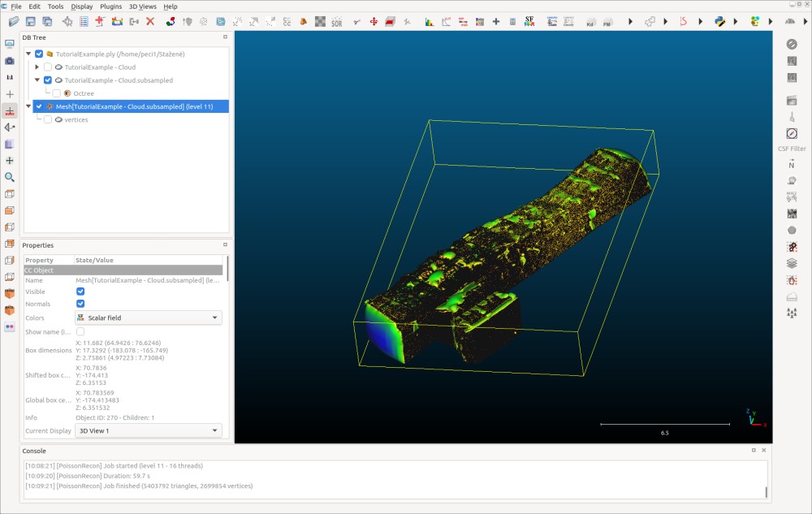Enable the vertices checkbox

coord(48,119)
